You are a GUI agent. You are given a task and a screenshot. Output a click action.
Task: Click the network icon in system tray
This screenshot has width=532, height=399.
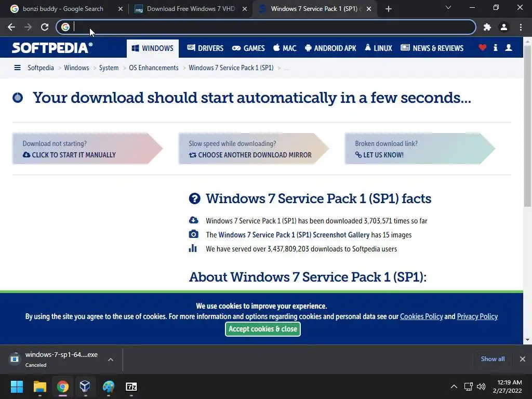(x=468, y=387)
